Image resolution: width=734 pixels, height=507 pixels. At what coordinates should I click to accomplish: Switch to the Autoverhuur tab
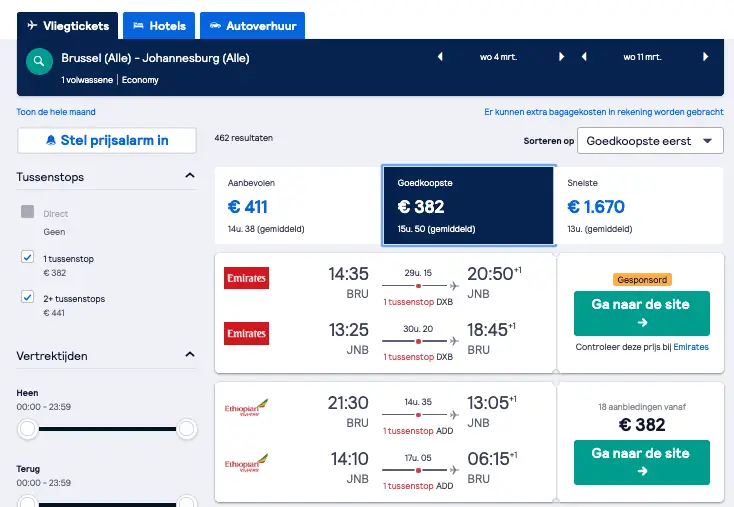[x=252, y=26]
